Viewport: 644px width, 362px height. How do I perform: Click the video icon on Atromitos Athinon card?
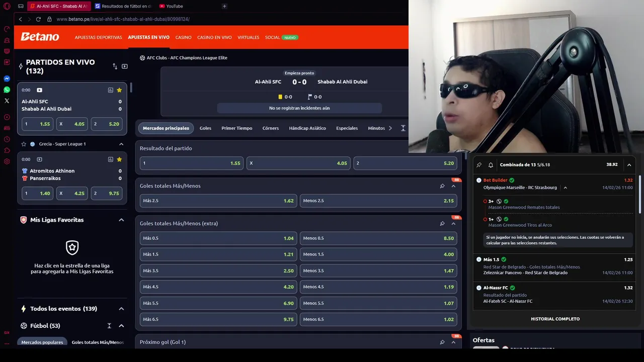[39, 159]
